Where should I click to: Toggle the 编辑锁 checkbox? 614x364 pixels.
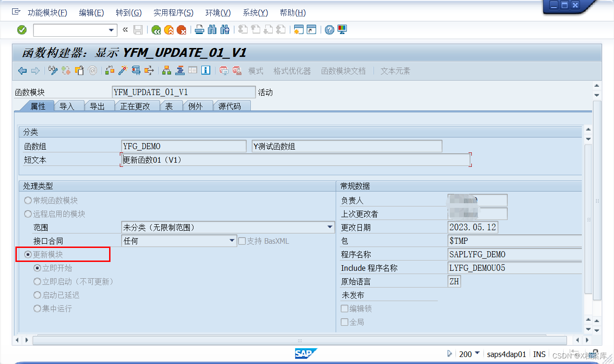(x=345, y=309)
